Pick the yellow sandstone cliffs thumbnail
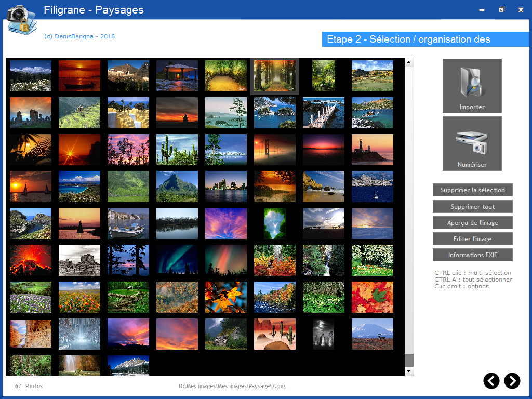 point(128,113)
